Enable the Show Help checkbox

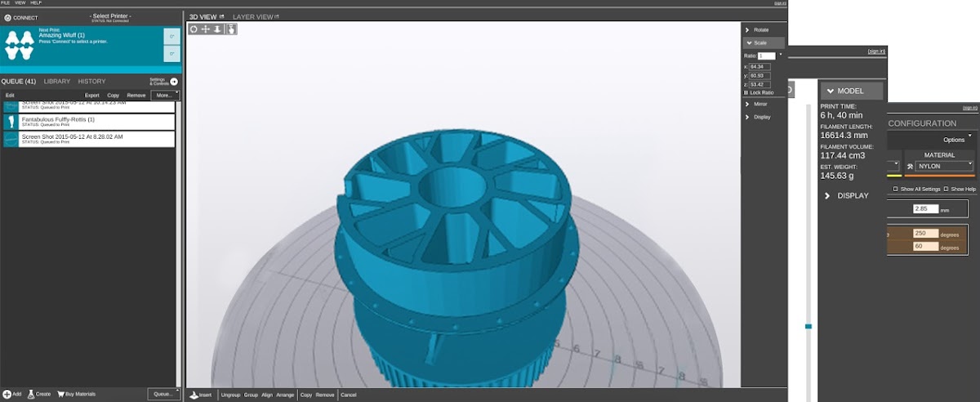(946, 189)
